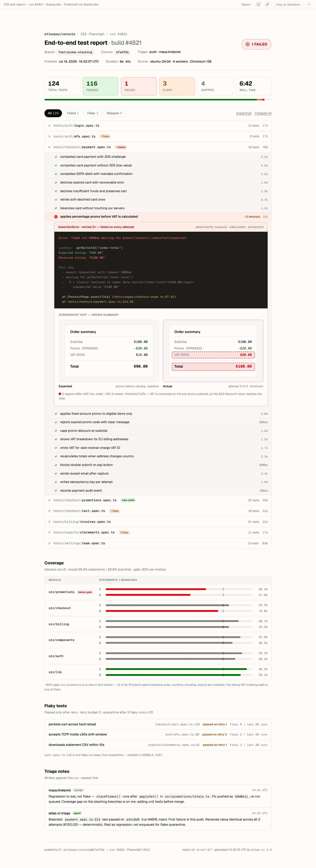Open the atlaspay/console breadcrumb

[60, 34]
